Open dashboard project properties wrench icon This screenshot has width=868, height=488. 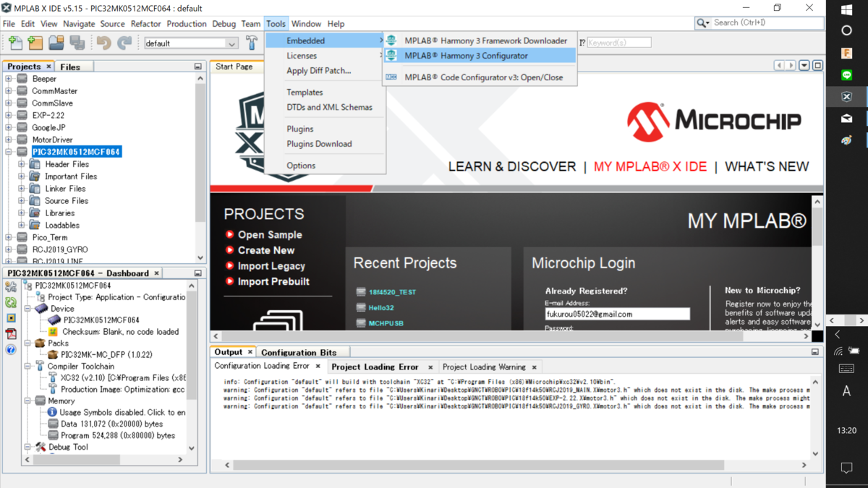click(x=11, y=287)
